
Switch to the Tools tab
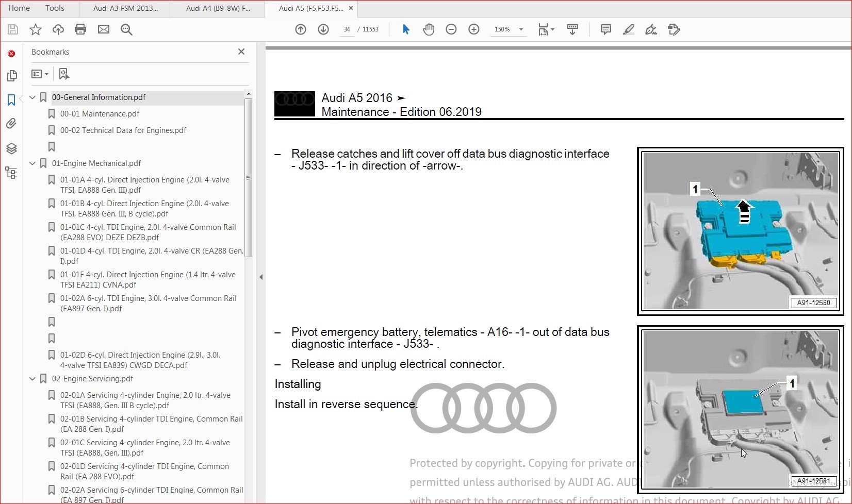click(x=55, y=8)
